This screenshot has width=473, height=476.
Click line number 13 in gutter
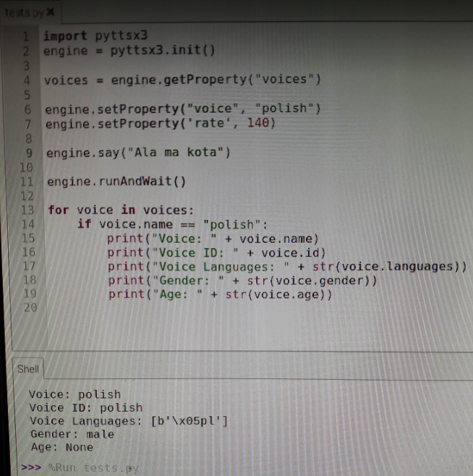pos(27,210)
